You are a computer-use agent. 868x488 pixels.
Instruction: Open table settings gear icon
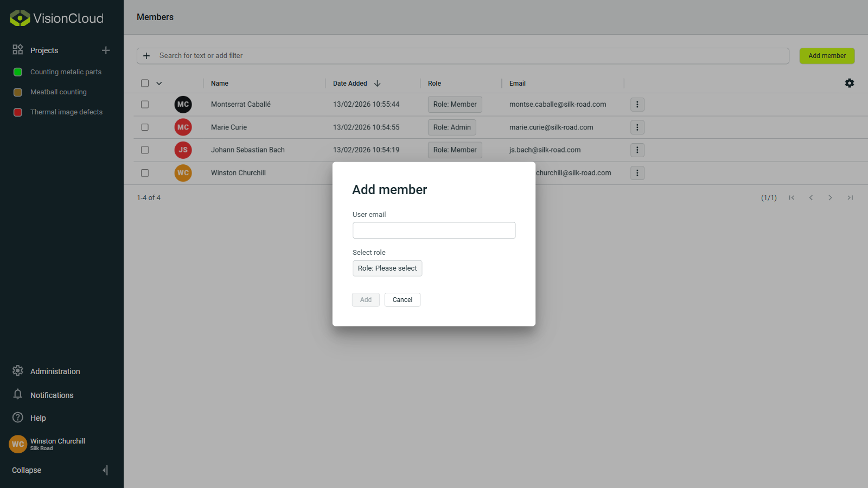click(x=850, y=83)
